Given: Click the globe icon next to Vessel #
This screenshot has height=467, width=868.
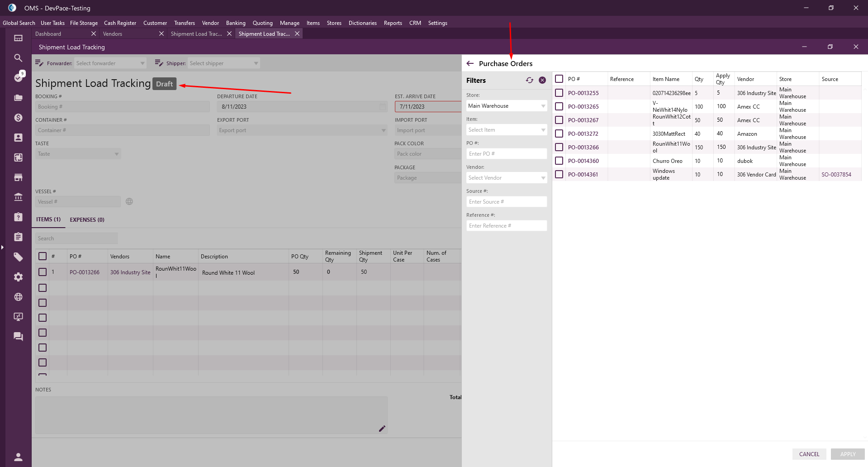Looking at the screenshot, I should point(129,201).
